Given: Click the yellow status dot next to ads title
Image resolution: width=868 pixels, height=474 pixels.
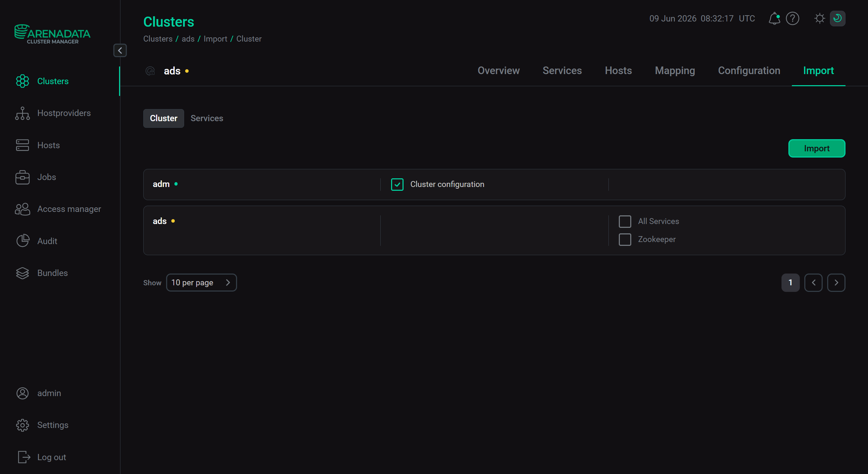Looking at the screenshot, I should tap(187, 71).
